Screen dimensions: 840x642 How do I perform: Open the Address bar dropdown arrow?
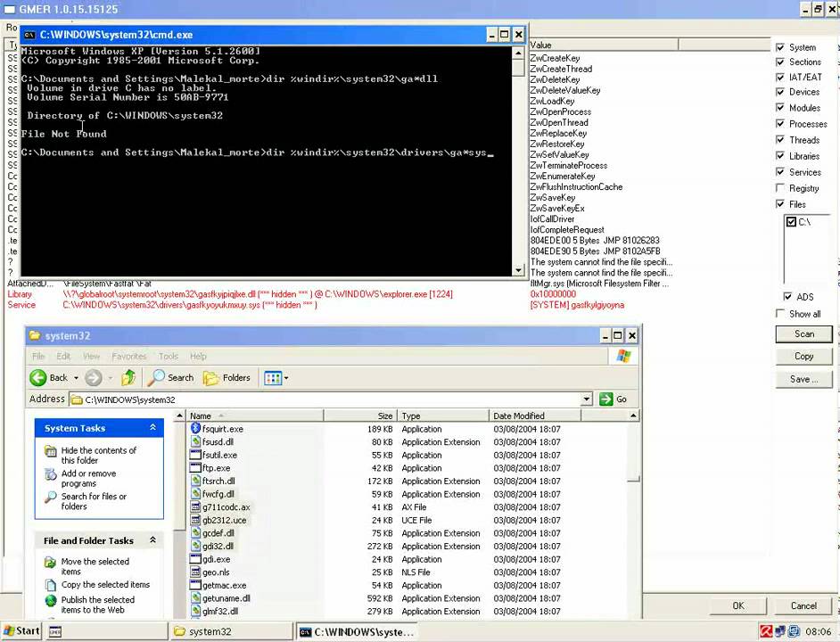(587, 399)
